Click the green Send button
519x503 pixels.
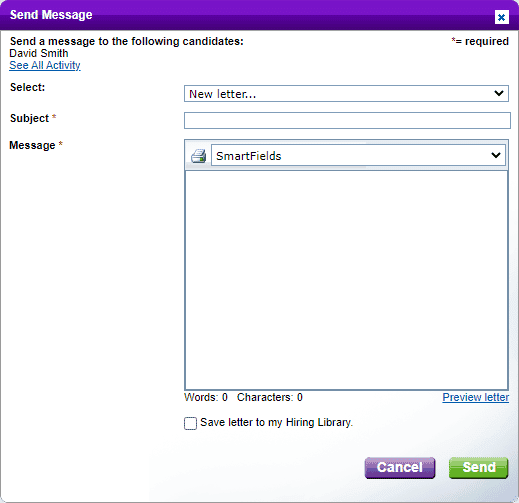click(478, 468)
